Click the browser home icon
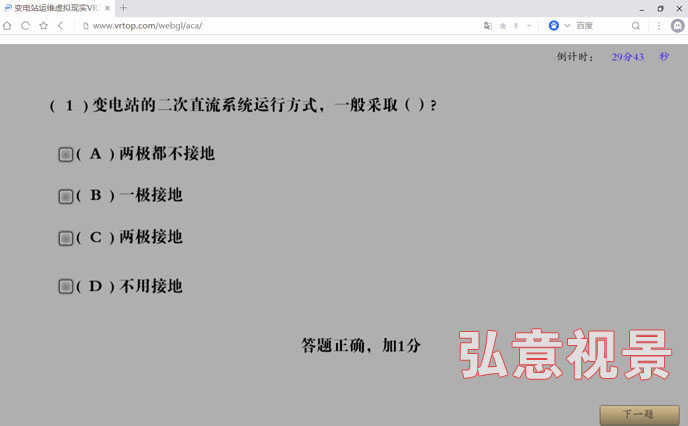Screen dimensions: 688x426 [8, 25]
